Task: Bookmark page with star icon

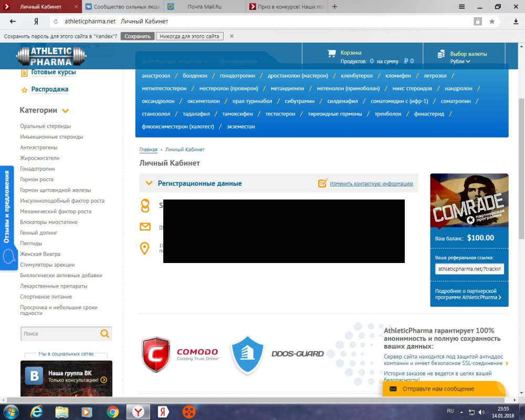Action: point(492,22)
